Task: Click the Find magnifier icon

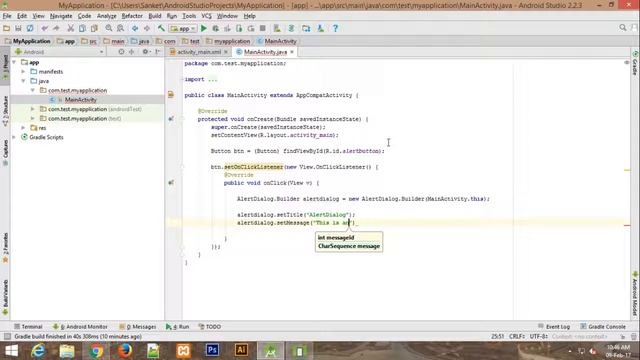Action: 109,28
